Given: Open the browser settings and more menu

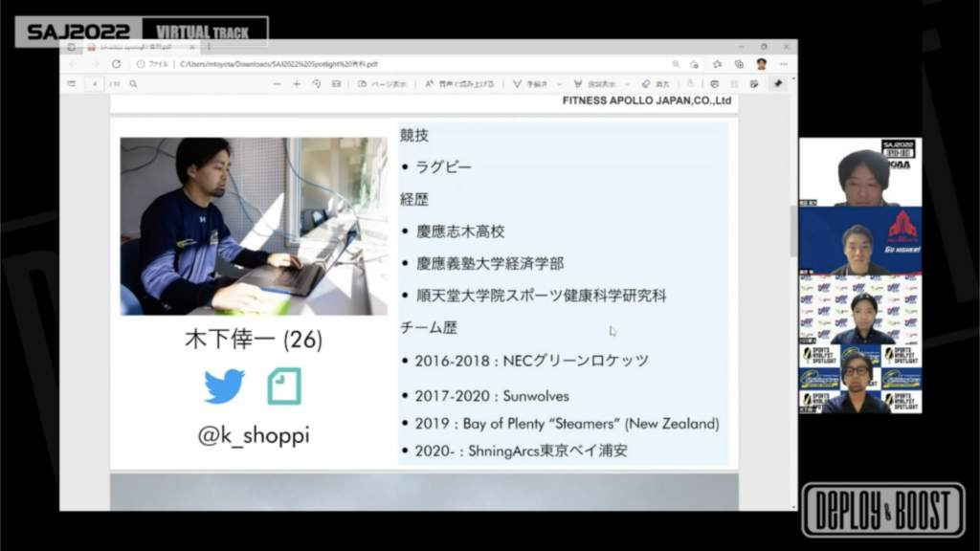Looking at the screenshot, I should pyautogui.click(x=784, y=64).
